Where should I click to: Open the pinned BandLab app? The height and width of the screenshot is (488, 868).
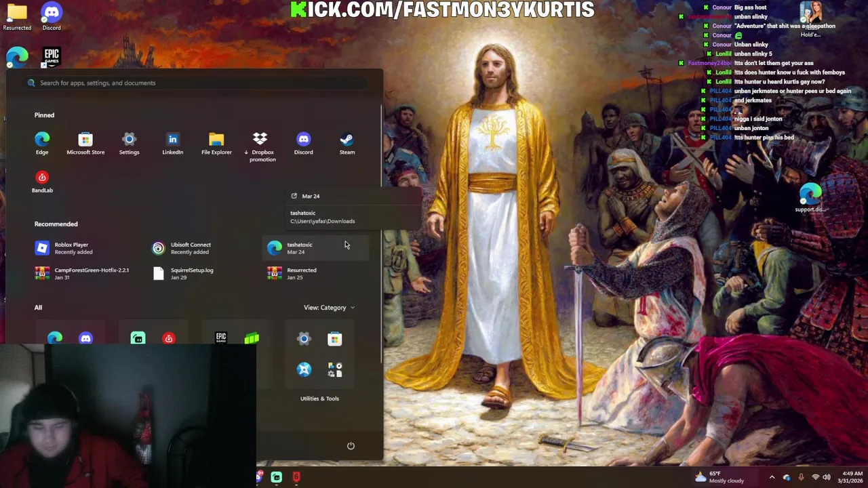tap(42, 182)
